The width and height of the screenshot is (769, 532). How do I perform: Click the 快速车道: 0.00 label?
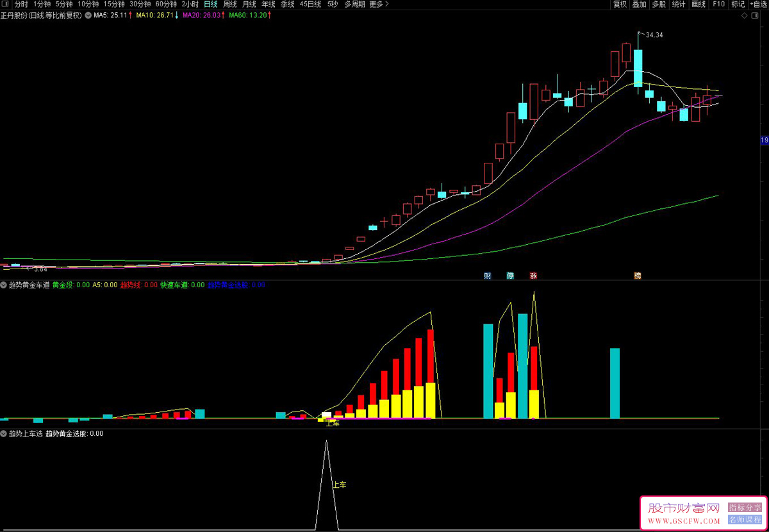point(183,285)
